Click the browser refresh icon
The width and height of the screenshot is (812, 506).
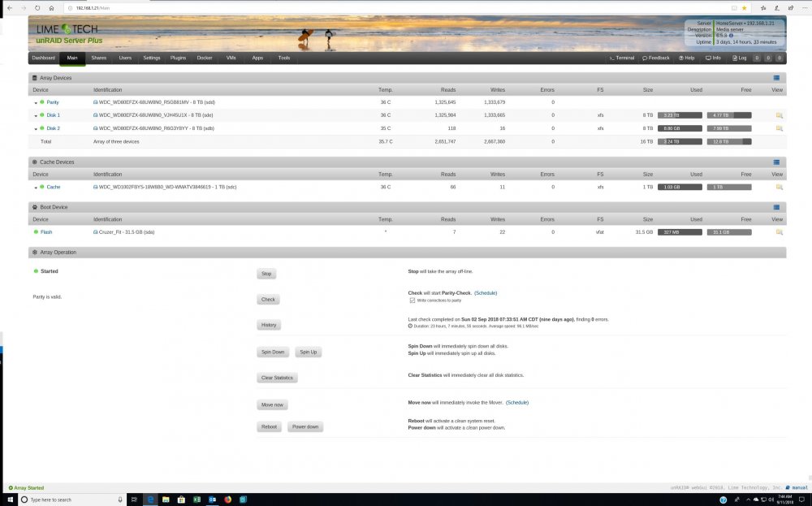(x=37, y=8)
